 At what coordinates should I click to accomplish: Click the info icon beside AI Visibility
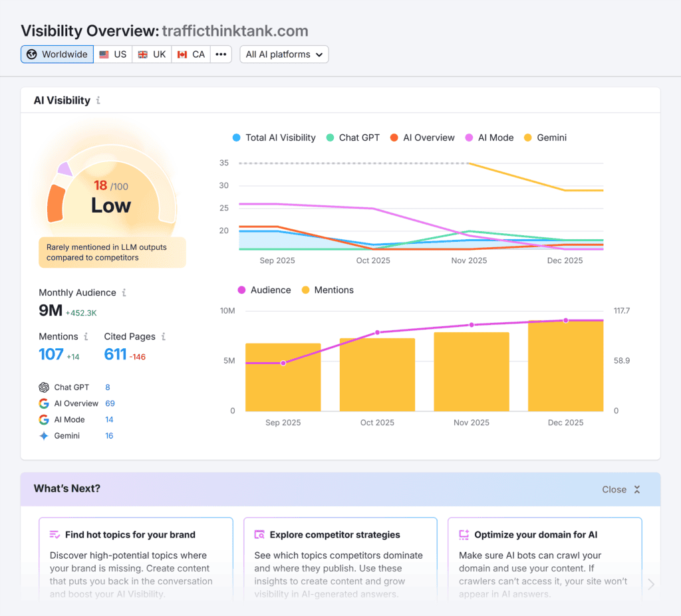click(x=98, y=100)
